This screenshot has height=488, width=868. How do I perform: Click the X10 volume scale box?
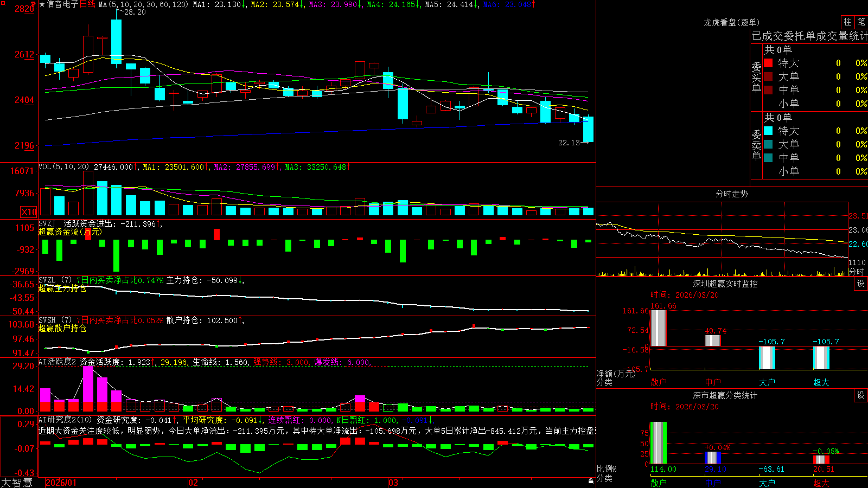pos(29,212)
